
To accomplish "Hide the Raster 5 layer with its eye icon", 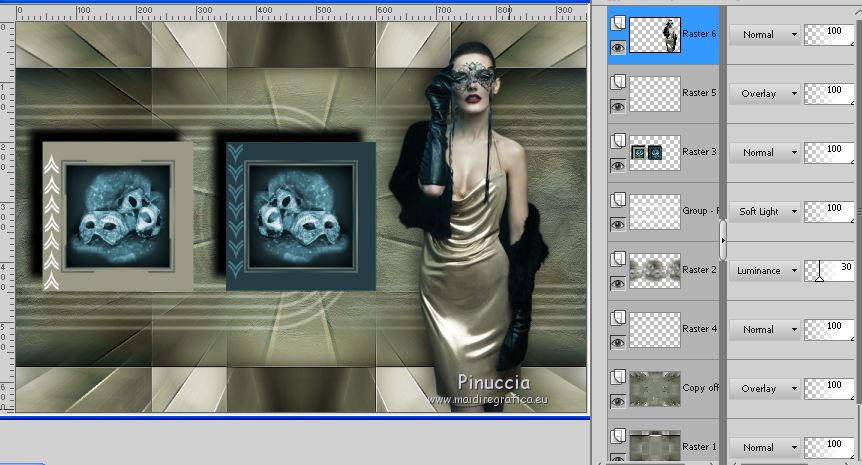I will pos(618,107).
